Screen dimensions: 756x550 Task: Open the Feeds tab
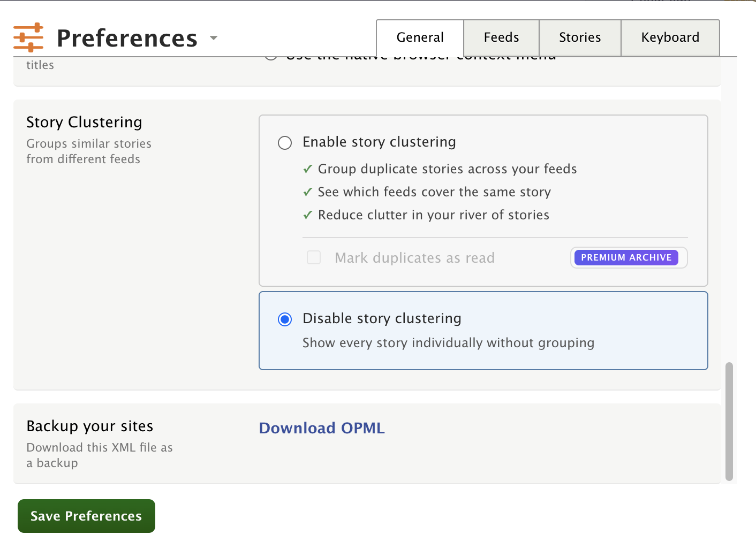tap(501, 37)
